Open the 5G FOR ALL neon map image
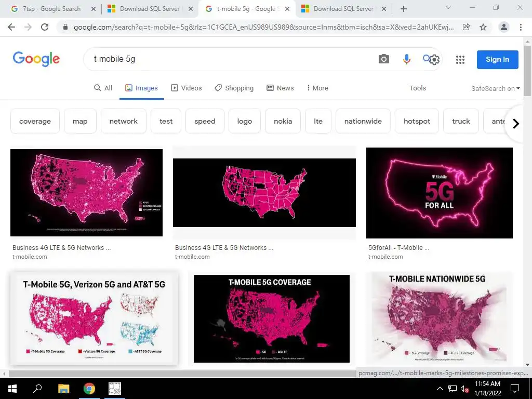This screenshot has height=399, width=532. pyautogui.click(x=440, y=193)
